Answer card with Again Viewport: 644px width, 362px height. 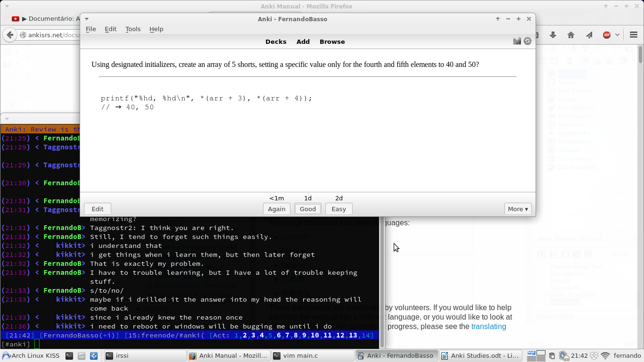coord(277,209)
